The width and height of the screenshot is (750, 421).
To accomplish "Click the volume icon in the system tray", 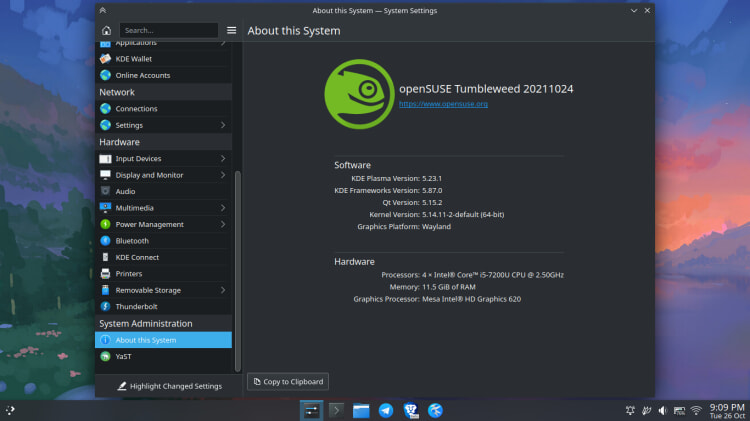I will tap(663, 410).
